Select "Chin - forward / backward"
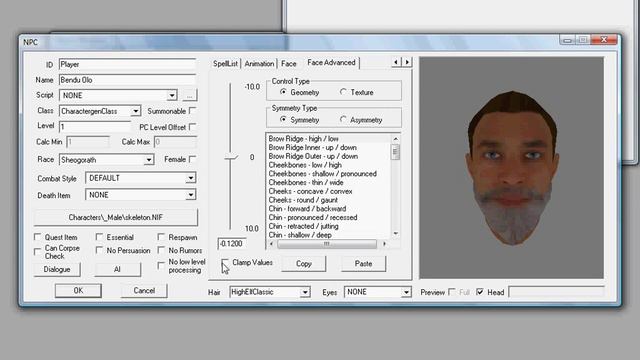Screen dimensions: 640x360 [307, 209]
